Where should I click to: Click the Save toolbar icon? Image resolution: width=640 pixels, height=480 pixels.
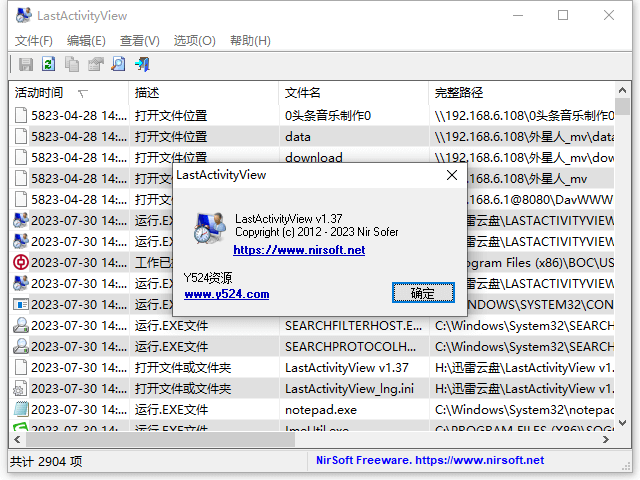[x=26, y=64]
